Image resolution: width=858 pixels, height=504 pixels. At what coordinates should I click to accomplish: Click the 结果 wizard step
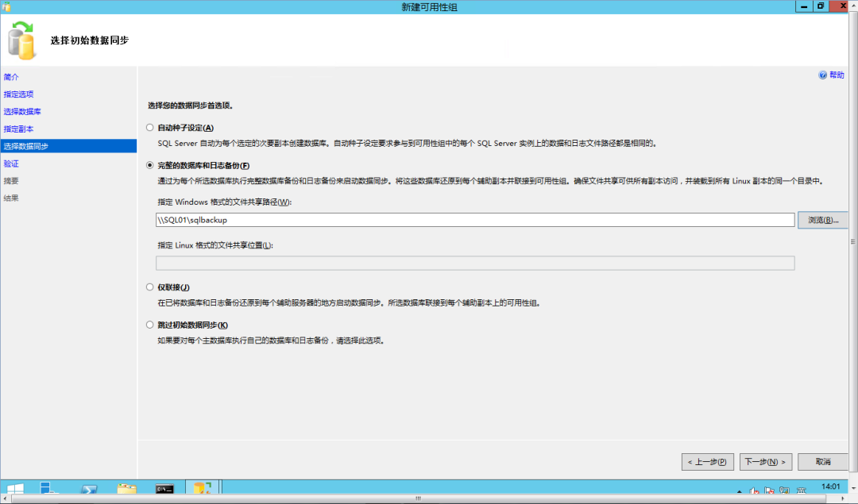point(11,198)
